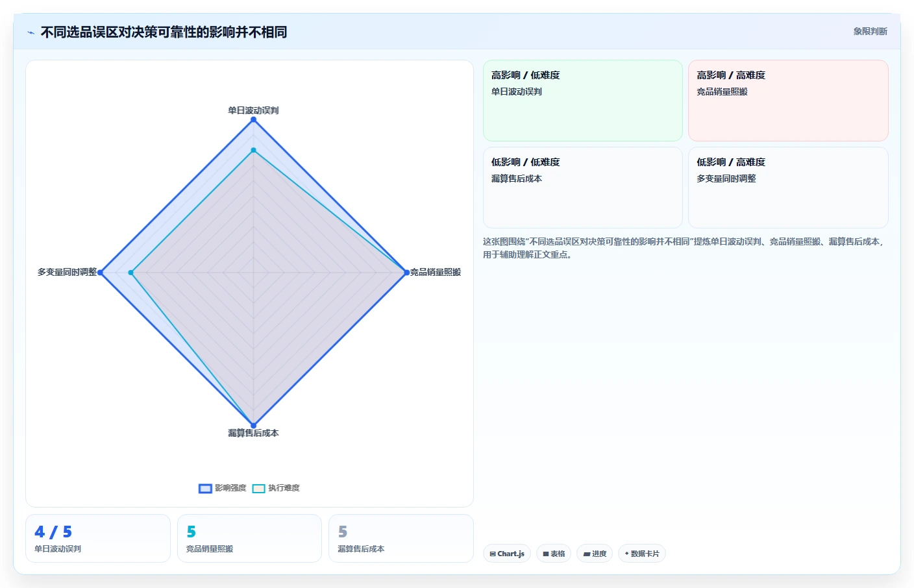The image size is (914, 588).
Task: Open the 低影响 / 低难度 quadrant card
Action: pos(582,188)
